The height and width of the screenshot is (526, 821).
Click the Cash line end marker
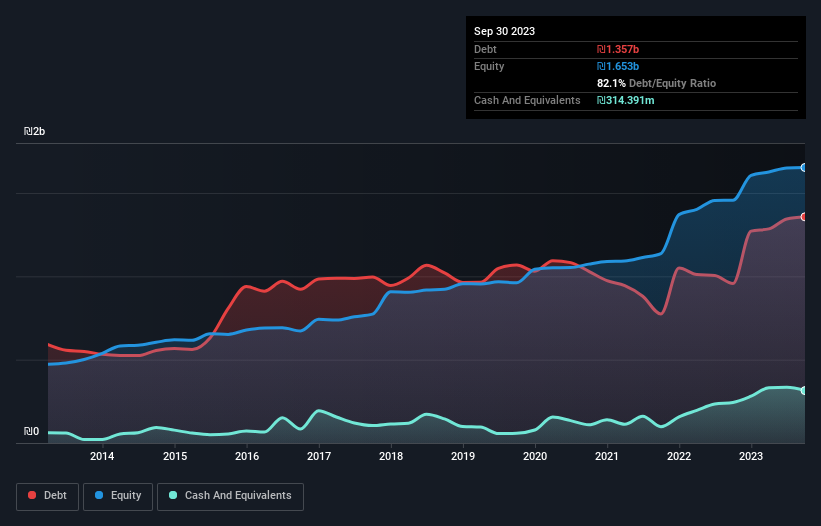[804, 390]
